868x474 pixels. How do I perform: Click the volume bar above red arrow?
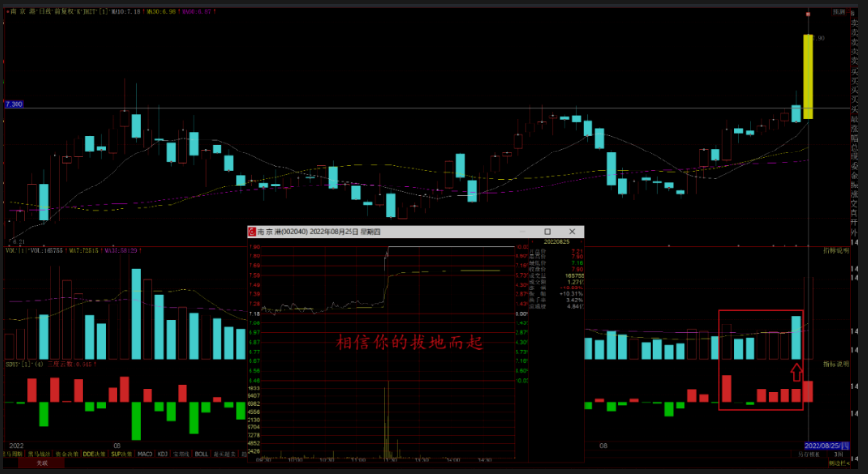(x=797, y=337)
